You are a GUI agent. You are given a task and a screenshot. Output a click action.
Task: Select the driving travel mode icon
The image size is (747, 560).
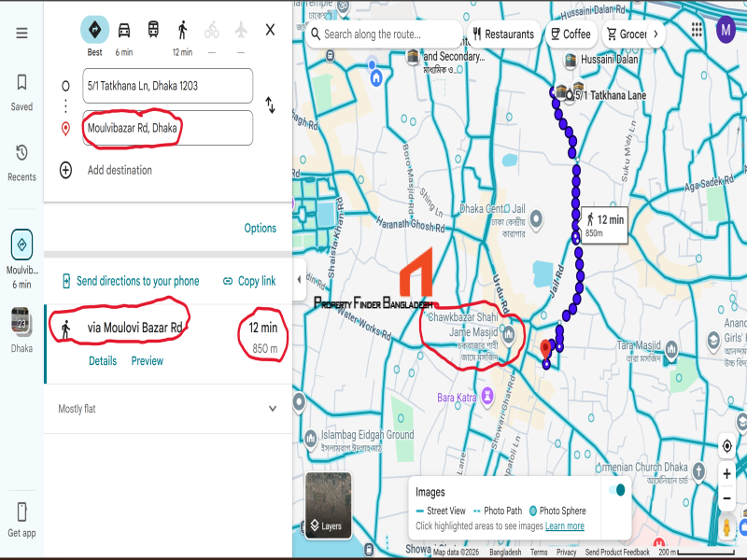tap(124, 30)
